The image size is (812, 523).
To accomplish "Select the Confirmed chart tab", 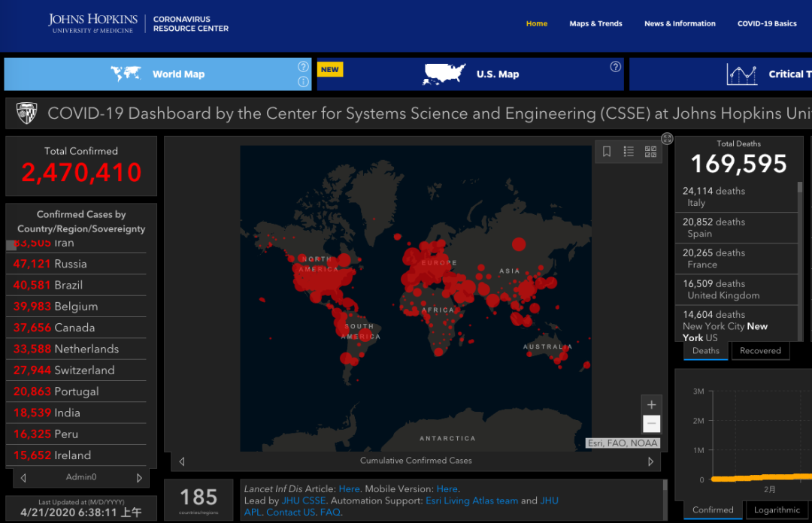I will coord(713,509).
